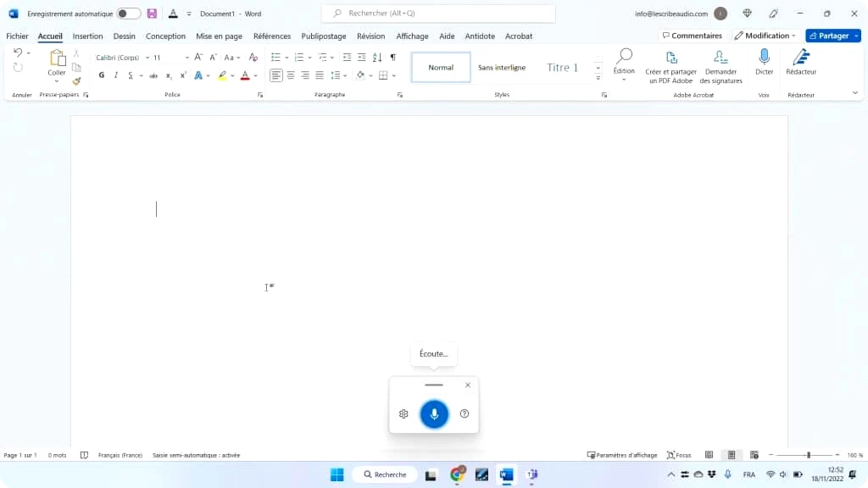Clear all formatting icon

253,57
